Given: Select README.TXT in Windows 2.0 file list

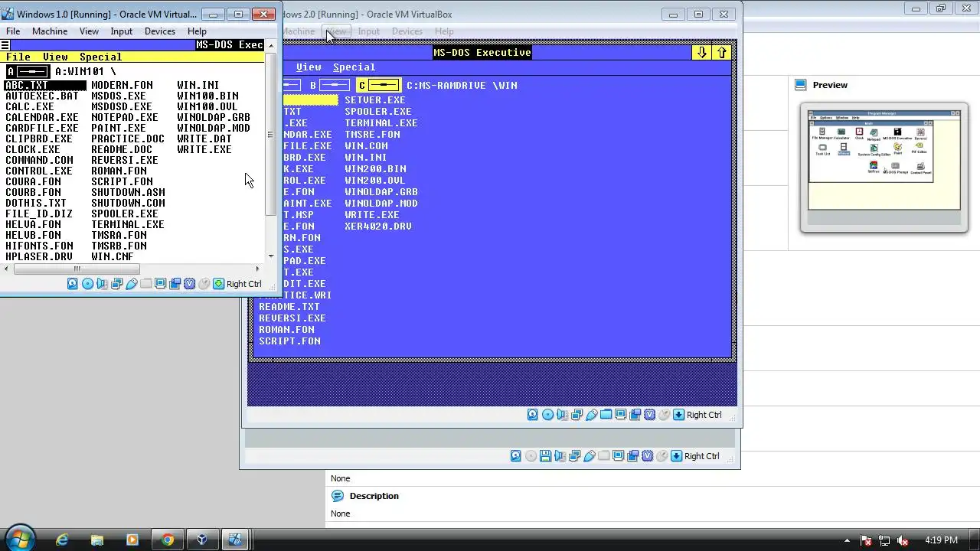Looking at the screenshot, I should tap(289, 306).
